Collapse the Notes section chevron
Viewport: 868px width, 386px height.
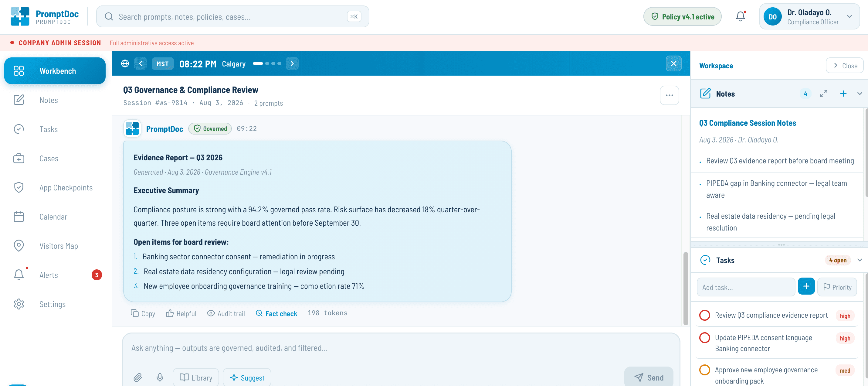click(x=860, y=94)
